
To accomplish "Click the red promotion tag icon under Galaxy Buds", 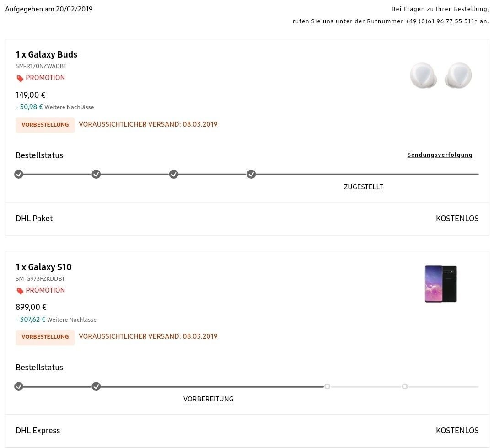I will click(x=20, y=78).
